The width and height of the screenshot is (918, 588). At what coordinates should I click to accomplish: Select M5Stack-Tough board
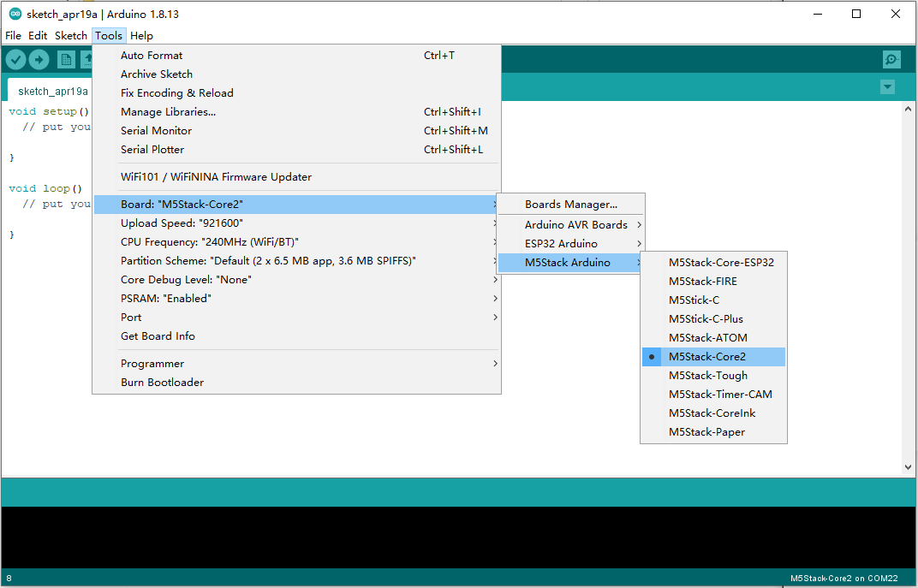[713, 376]
